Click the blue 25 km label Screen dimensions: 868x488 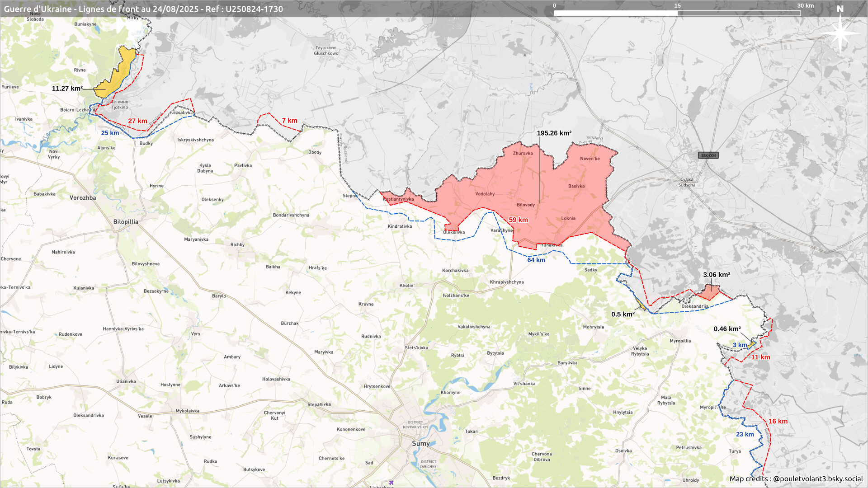(x=110, y=133)
